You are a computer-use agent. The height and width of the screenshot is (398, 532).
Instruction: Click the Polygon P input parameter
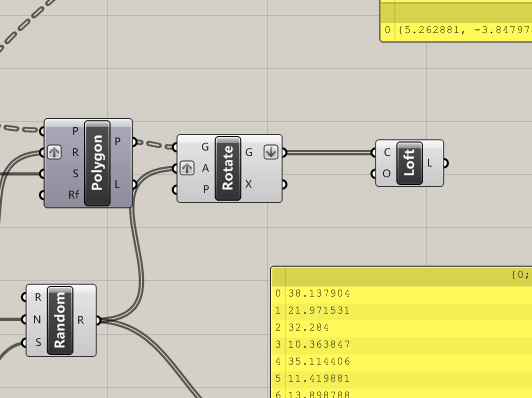(75, 131)
